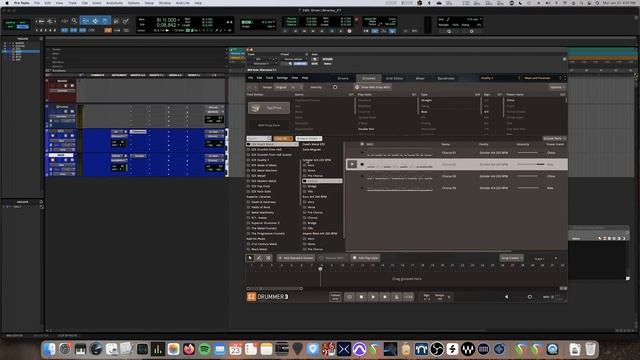Viewport: 640px width, 360px height.
Task: Click the Tap2Find drum icon button
Action: 269,108
